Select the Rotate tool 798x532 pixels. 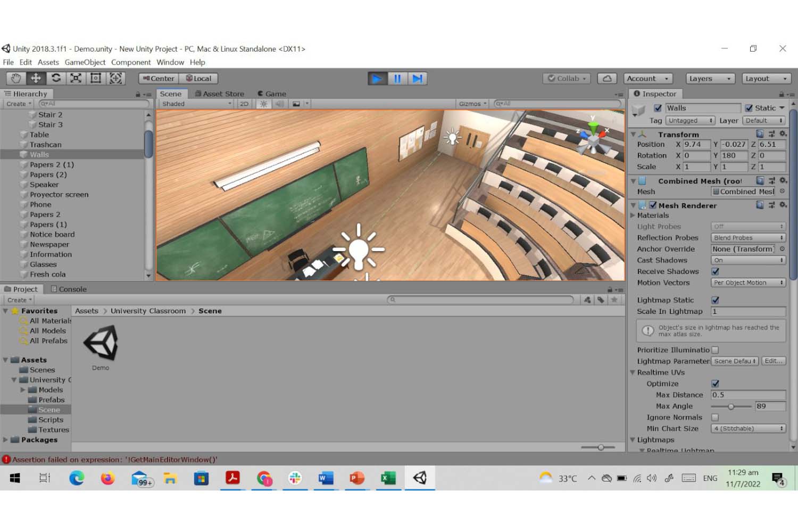click(56, 78)
